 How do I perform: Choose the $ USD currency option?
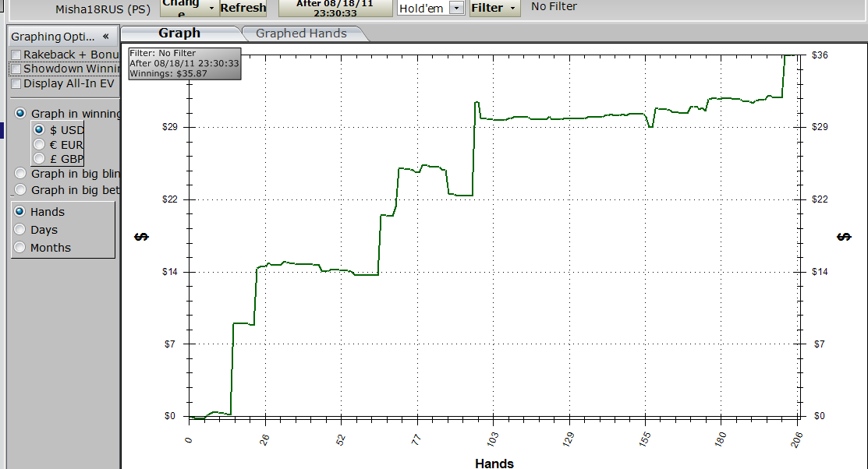[39, 130]
